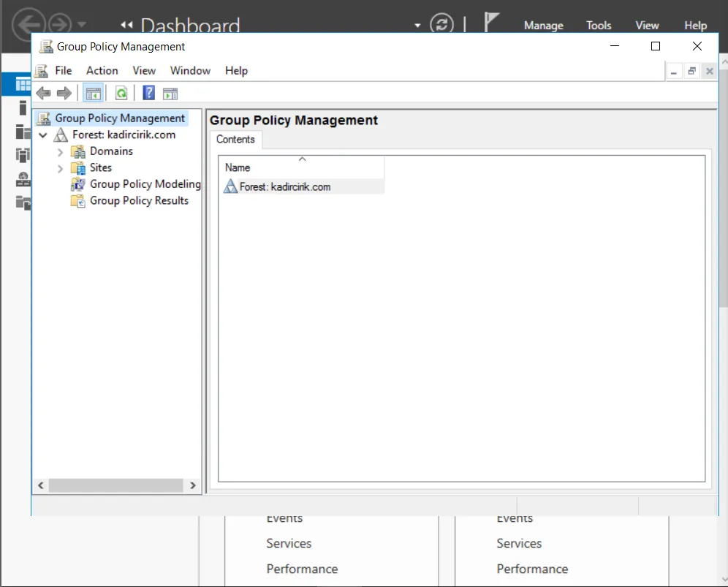Toggle Show/Hide Console Tree toolbar icon
The height and width of the screenshot is (587, 728).
click(x=94, y=94)
